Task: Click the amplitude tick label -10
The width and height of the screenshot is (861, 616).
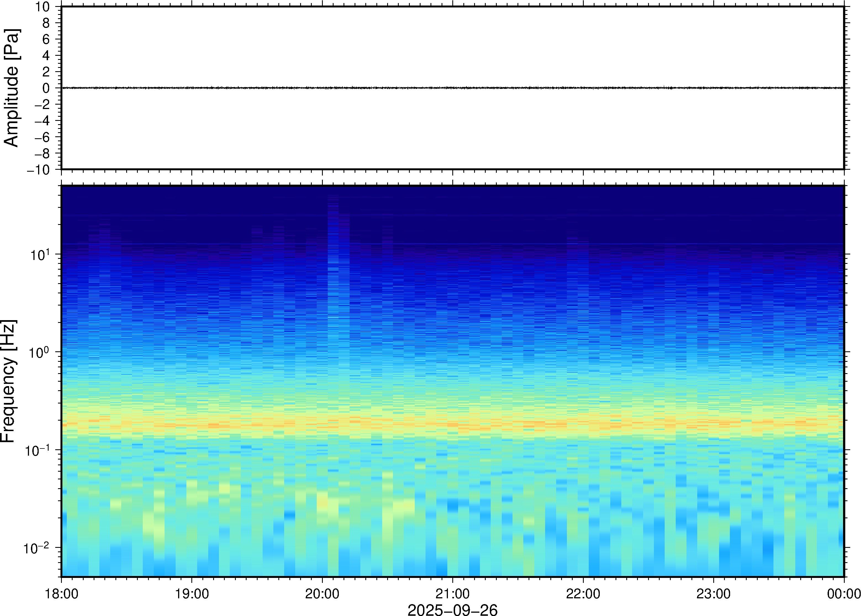Action: [38, 170]
